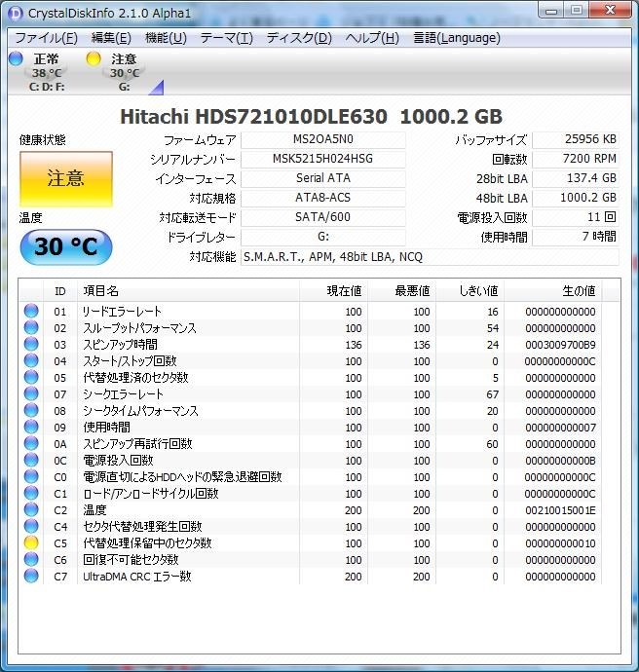The height and width of the screenshot is (672, 639).
Task: Click the yellow caution icon for attribute C5
Action: pyautogui.click(x=31, y=542)
